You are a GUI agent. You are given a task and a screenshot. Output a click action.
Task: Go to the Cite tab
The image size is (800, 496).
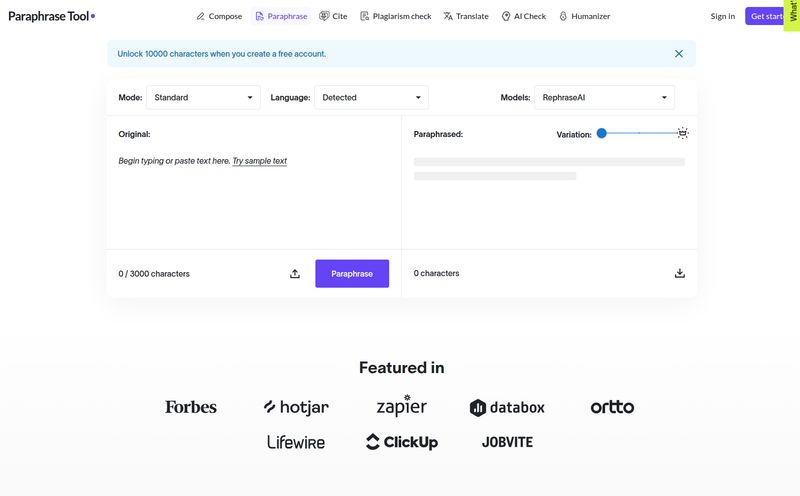[x=333, y=16]
